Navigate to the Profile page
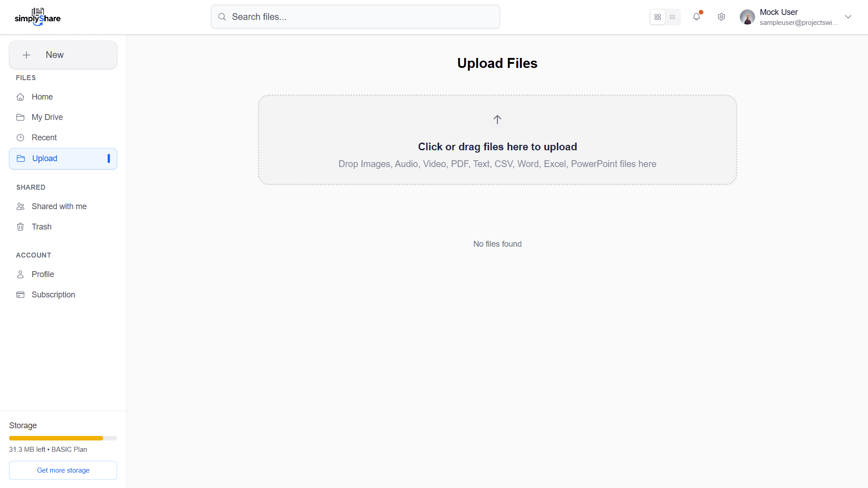868x488 pixels. coord(43,274)
